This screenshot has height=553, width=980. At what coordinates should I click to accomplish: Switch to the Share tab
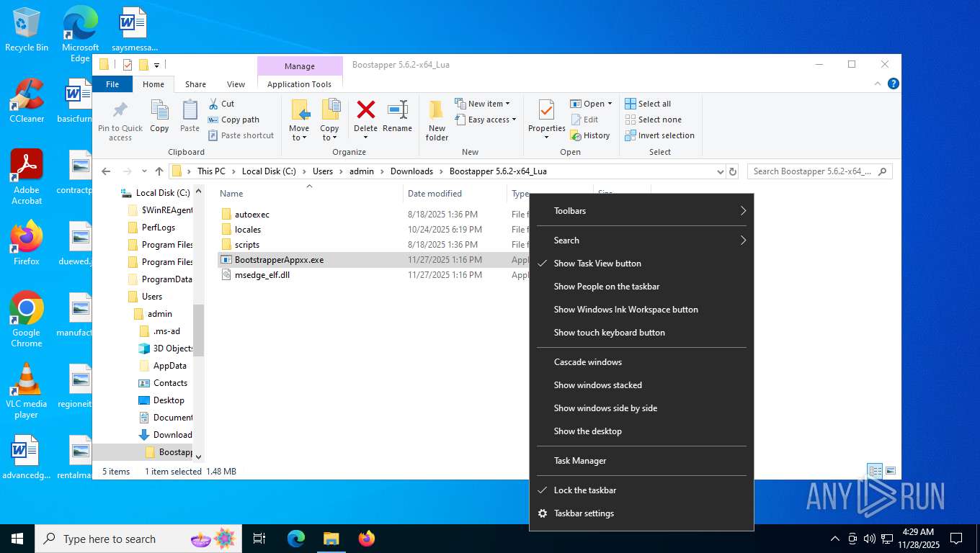[195, 84]
